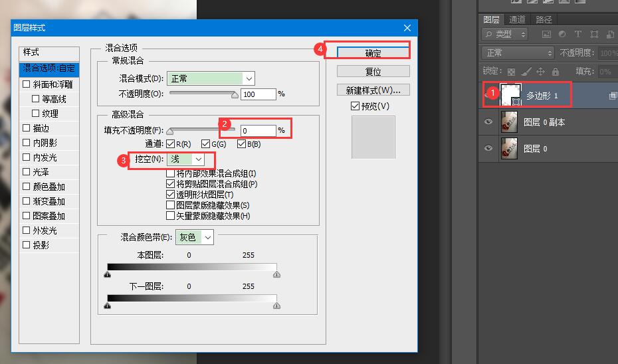
Task: Enable 内发光 style checkbox
Action: point(27,157)
